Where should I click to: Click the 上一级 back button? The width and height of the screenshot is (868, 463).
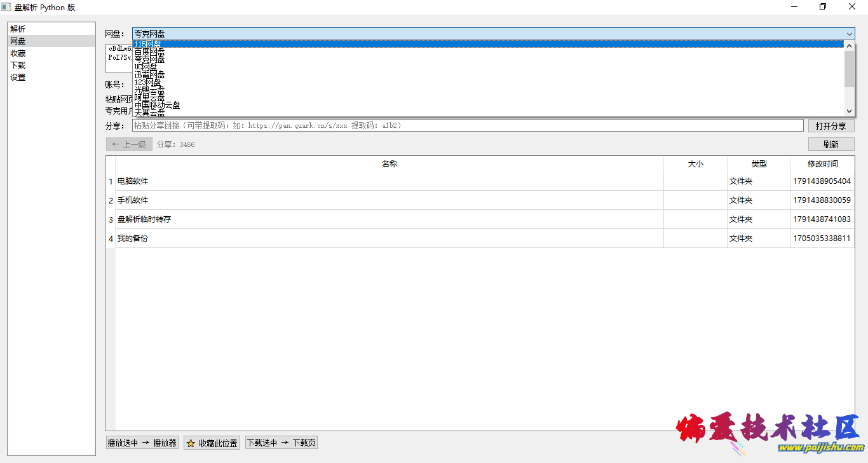[129, 144]
